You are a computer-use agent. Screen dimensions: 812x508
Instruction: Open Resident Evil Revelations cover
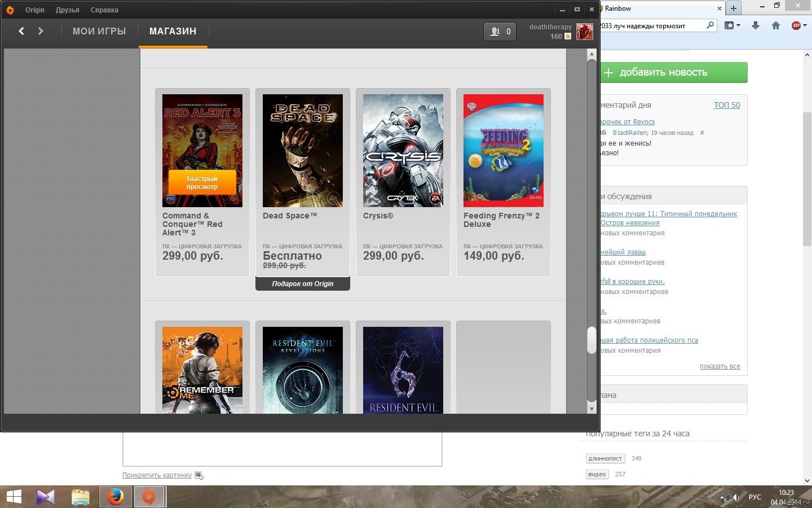[303, 370]
